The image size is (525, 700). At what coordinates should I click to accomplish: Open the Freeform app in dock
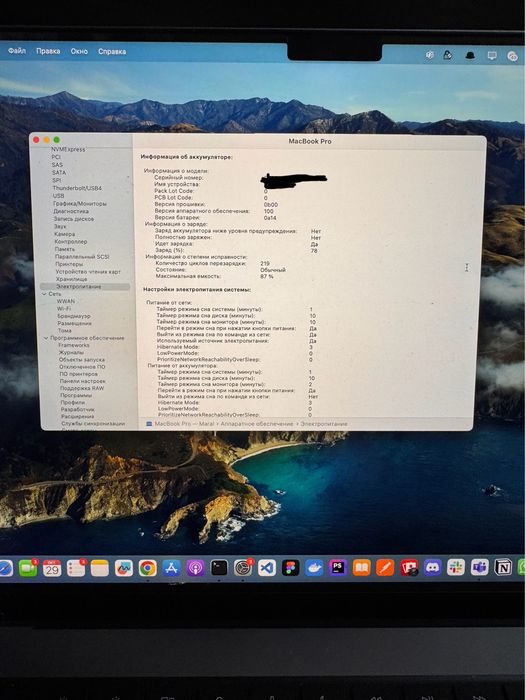(x=124, y=568)
